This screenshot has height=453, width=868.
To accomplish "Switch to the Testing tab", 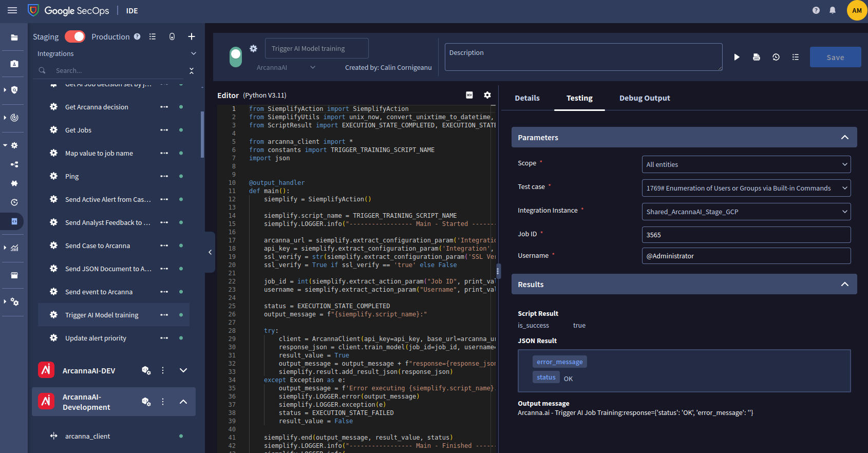I will 579,98.
